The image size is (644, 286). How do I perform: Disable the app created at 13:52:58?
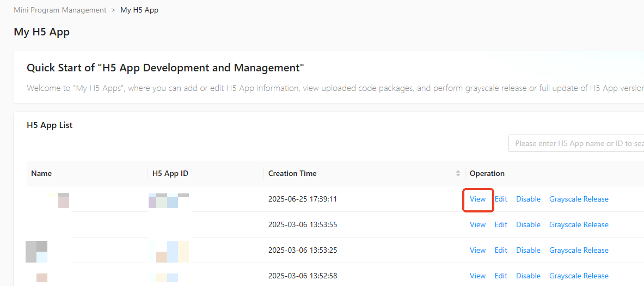pos(528,276)
